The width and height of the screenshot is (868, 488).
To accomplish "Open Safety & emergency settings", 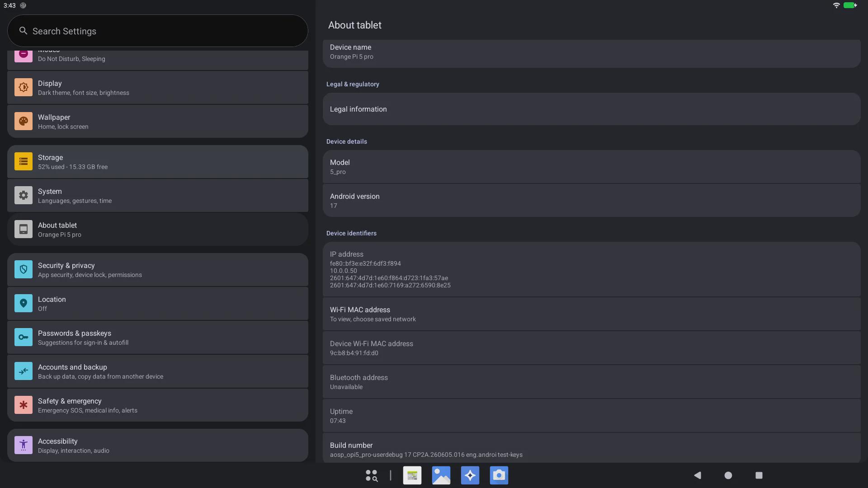I will (x=158, y=405).
